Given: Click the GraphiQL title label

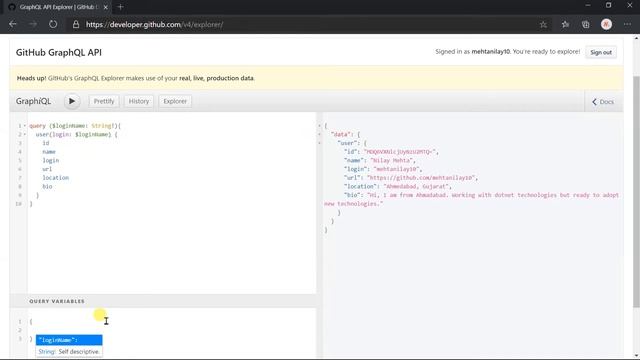Looking at the screenshot, I should (33, 101).
